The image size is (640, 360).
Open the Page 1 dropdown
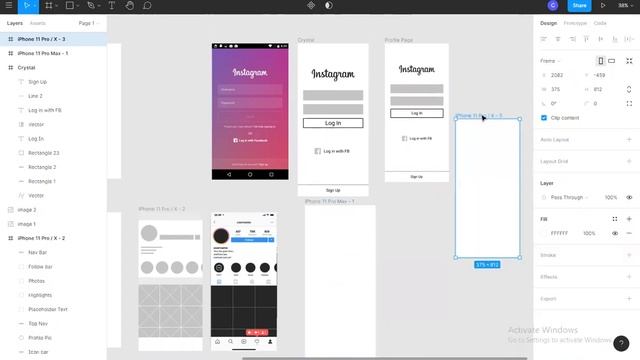[89, 23]
